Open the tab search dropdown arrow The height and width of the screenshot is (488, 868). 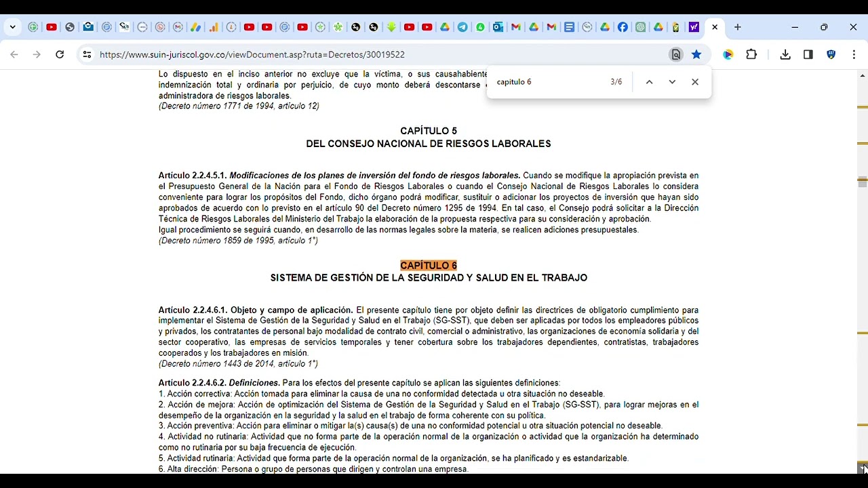(x=13, y=27)
